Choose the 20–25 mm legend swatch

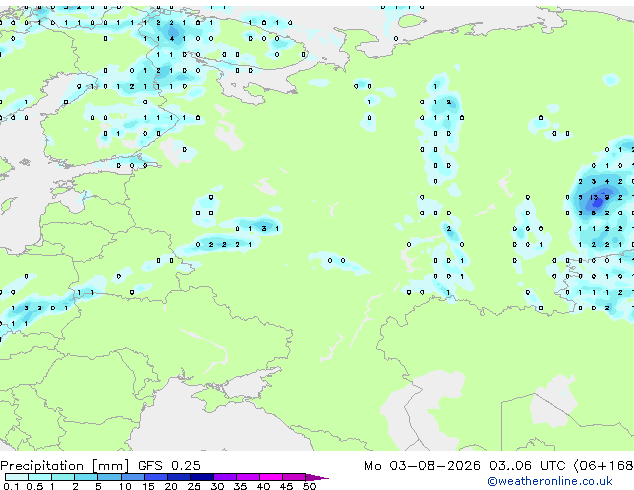(179, 477)
